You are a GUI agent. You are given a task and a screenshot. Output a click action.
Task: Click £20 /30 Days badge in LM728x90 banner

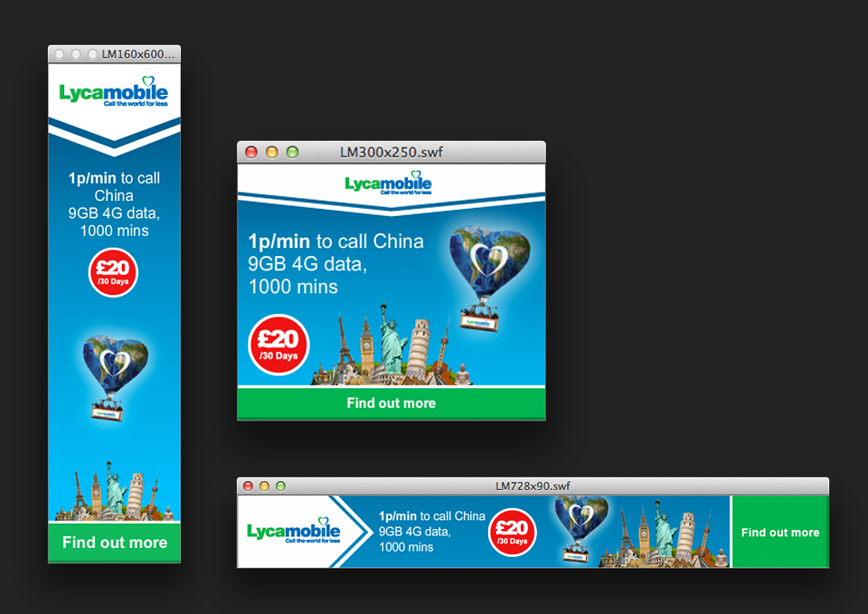[x=512, y=532]
